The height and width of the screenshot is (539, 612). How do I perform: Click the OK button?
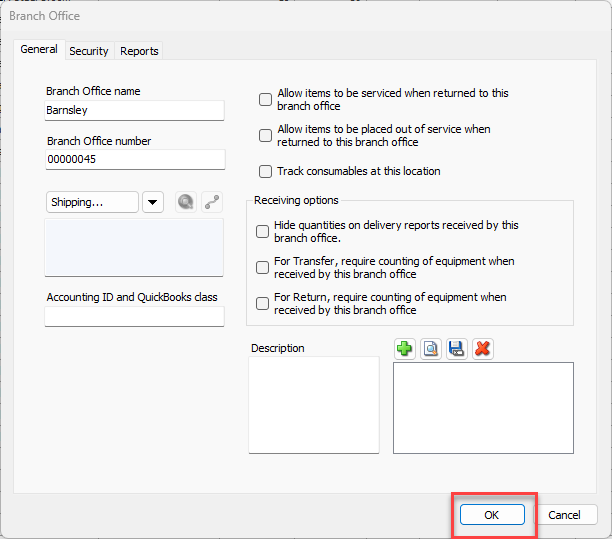click(x=492, y=515)
